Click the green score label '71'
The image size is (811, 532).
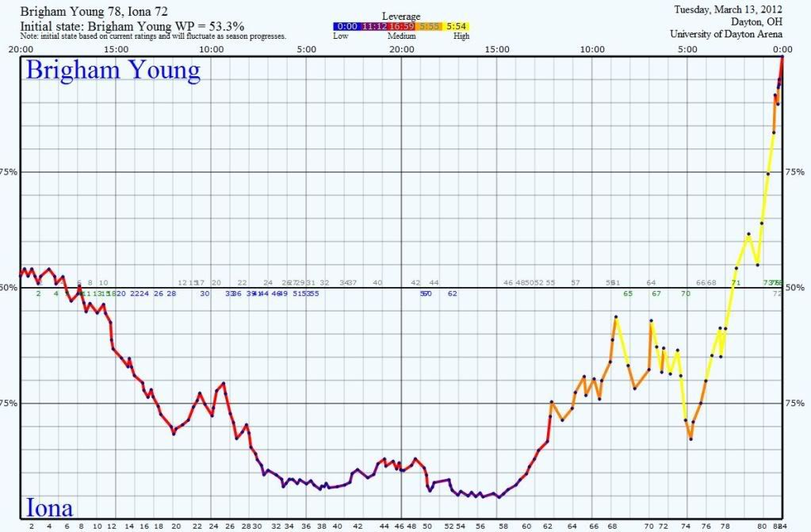(x=736, y=282)
